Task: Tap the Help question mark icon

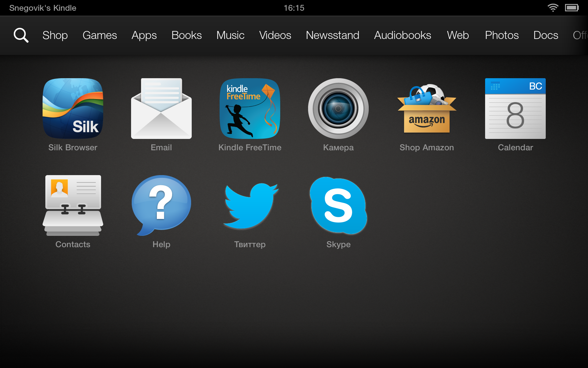Action: pos(161,205)
